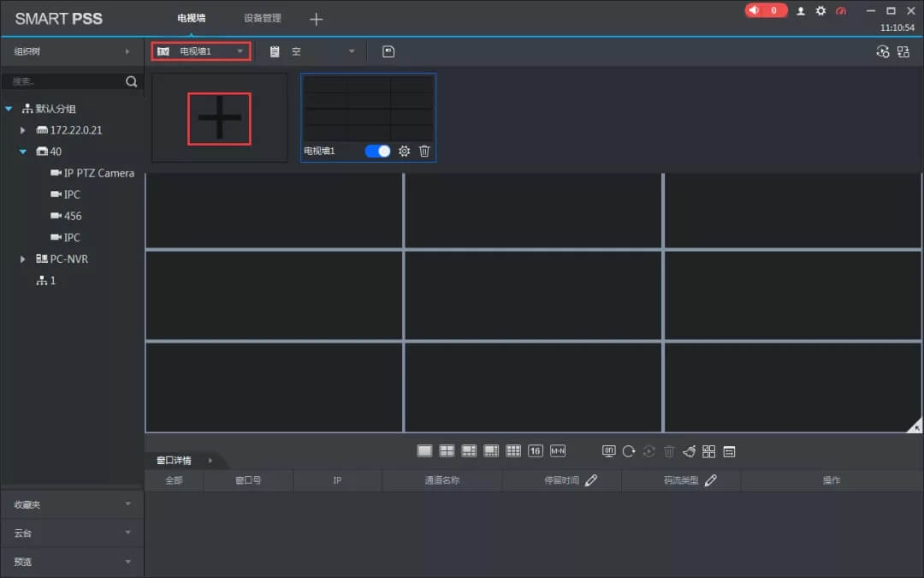This screenshot has height=578, width=924.
Task: Open settings gear for 电视墙1 thumbnail
Action: tap(405, 151)
